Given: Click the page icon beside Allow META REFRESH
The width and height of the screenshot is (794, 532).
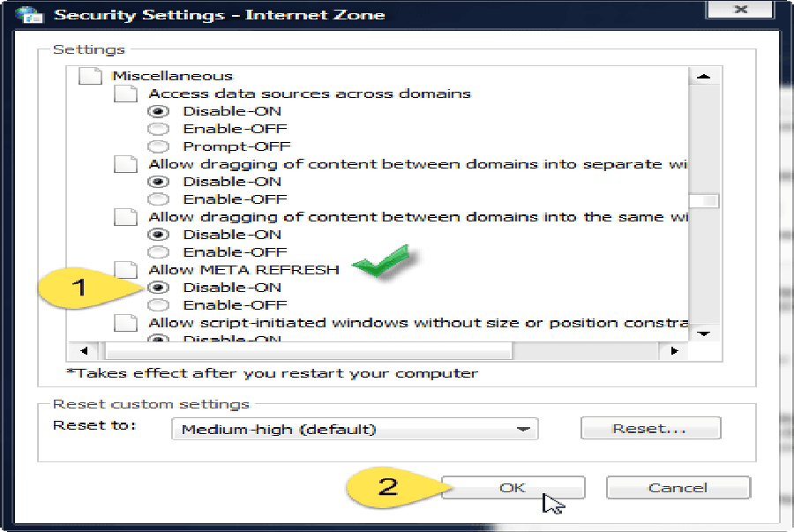Looking at the screenshot, I should coord(125,270).
